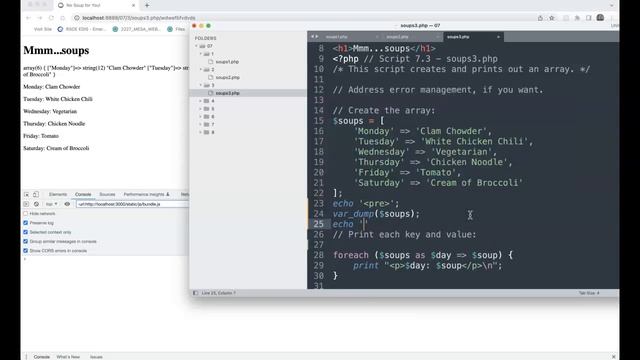Image resolution: width=640 pixels, height=360 pixels.
Task: Open the 2227_MESA_WEB bookmark
Action: pos(136,29)
